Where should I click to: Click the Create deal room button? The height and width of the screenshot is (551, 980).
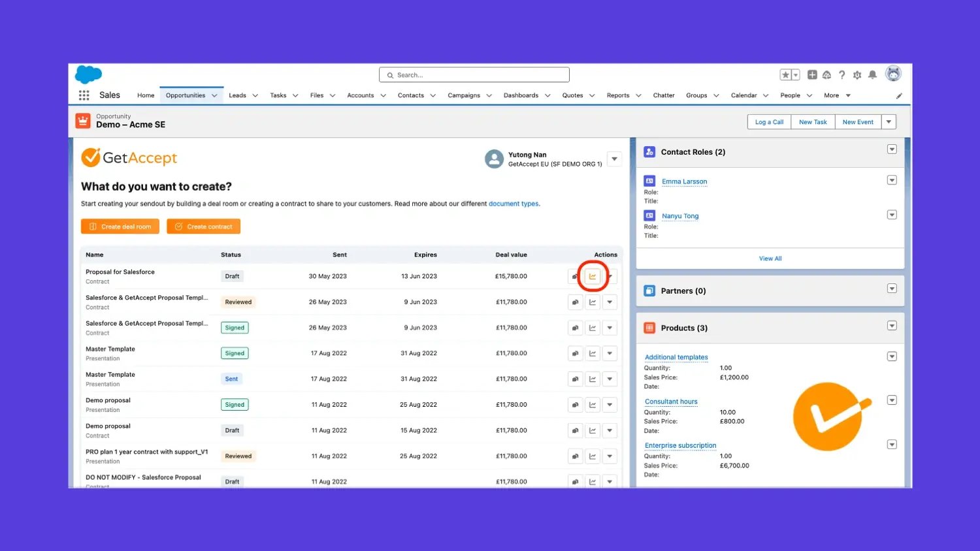tap(120, 227)
